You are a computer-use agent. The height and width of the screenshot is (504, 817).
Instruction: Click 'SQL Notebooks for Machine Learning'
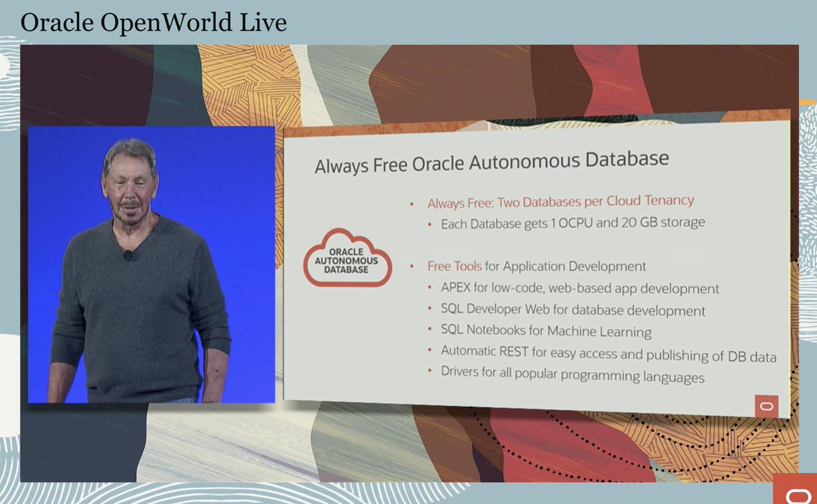pos(546,332)
